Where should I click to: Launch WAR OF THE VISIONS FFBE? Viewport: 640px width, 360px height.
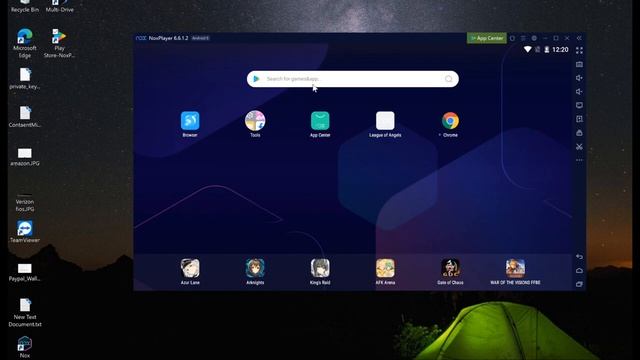click(516, 268)
